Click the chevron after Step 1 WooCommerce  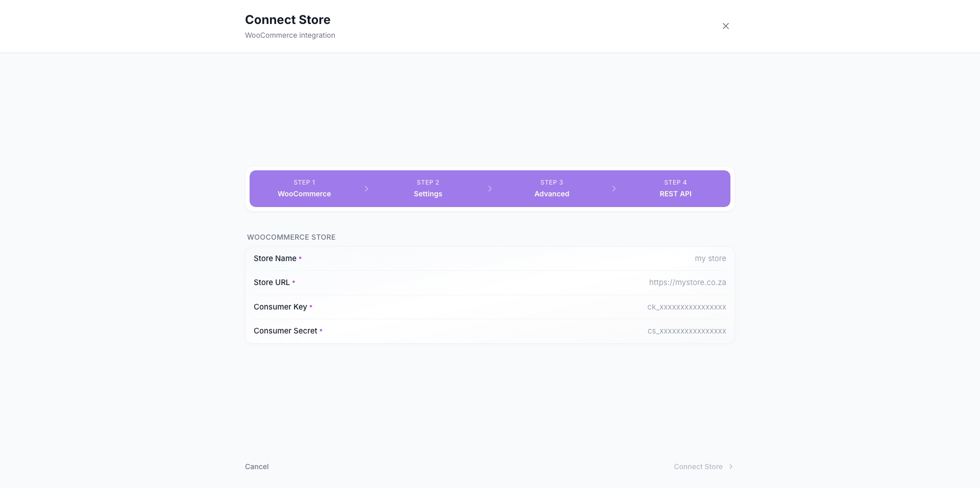(366, 189)
